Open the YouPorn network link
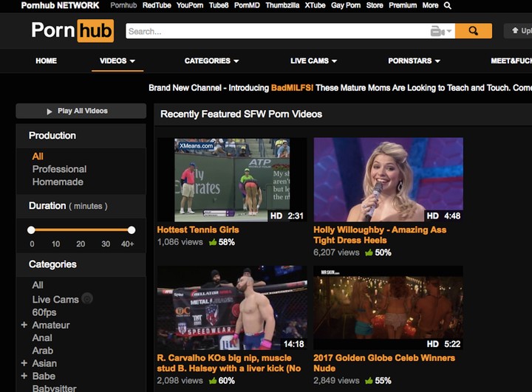Viewport: 532px width, 392px height. click(190, 5)
